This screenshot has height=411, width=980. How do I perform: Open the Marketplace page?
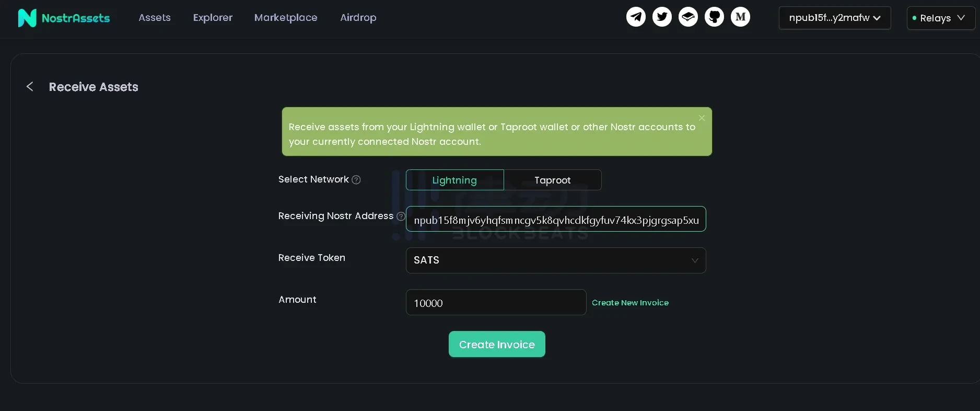tap(286, 18)
